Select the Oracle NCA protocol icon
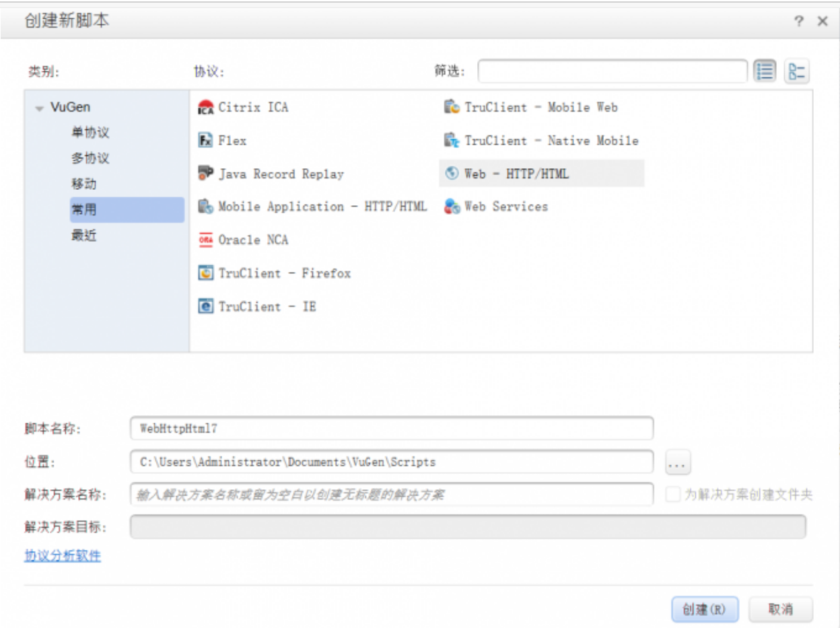This screenshot has height=628, width=840. pyautogui.click(x=205, y=240)
